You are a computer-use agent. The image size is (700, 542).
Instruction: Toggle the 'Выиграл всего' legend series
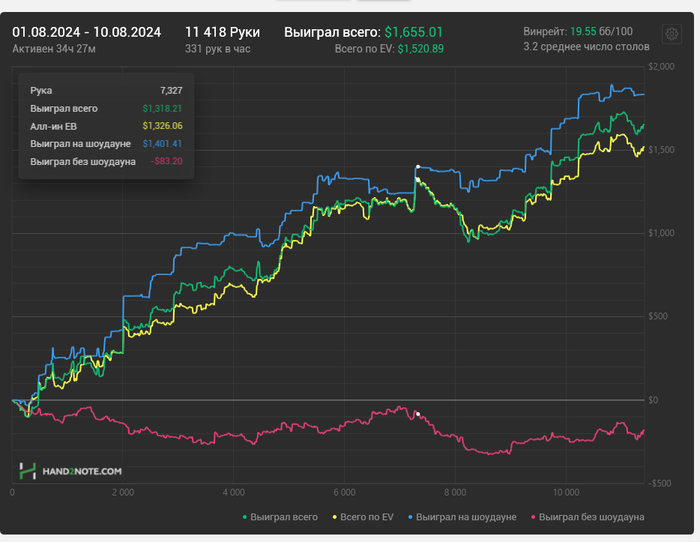pos(280,517)
